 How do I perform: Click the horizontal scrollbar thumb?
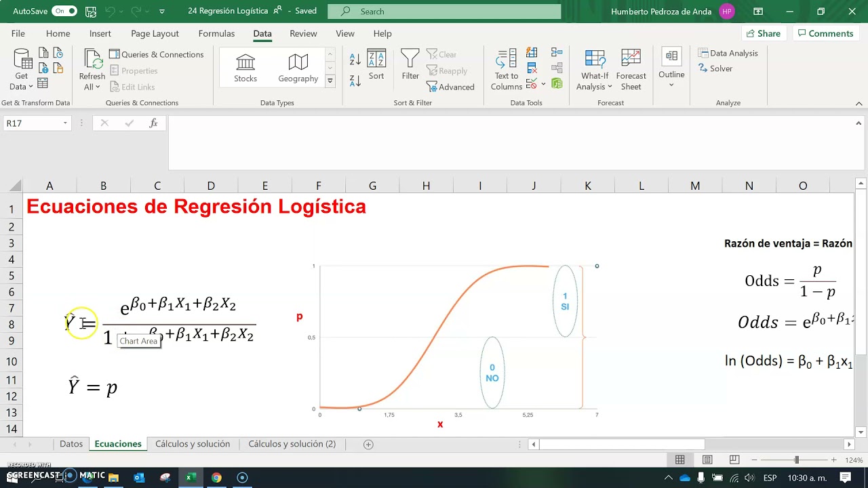point(622,445)
